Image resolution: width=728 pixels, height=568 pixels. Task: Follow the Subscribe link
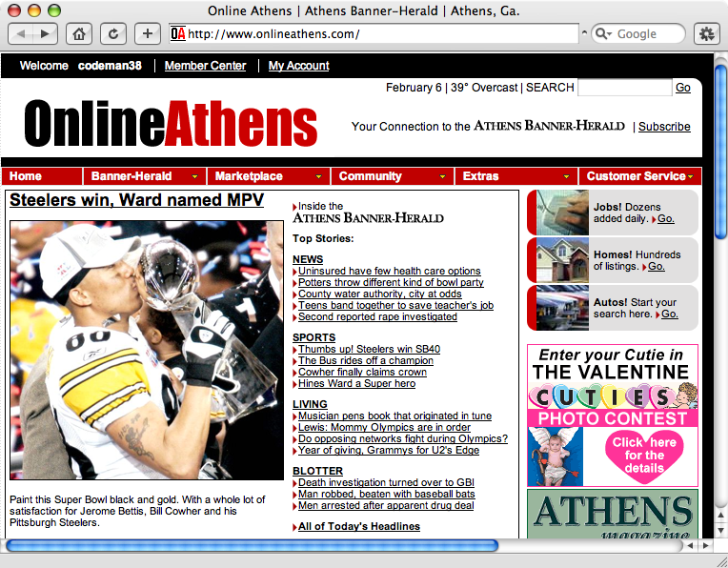[x=664, y=127]
